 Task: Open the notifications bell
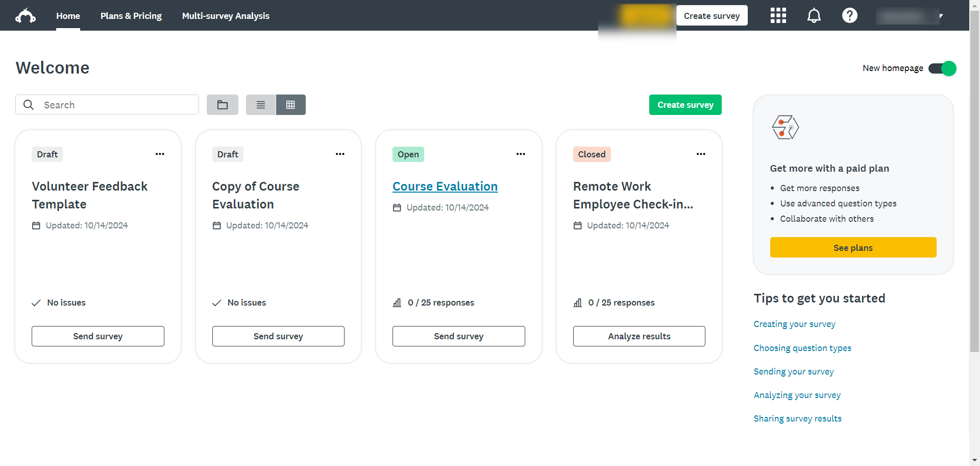(814, 15)
